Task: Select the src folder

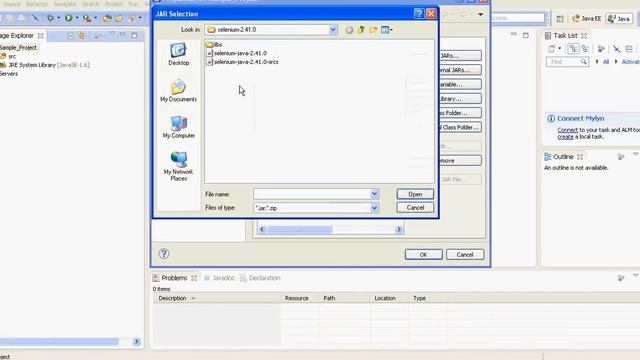Action: (9, 56)
